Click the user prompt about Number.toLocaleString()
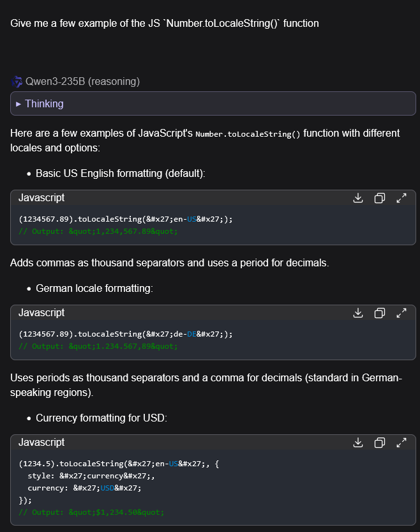Viewport: 420px width, 532px height. (165, 23)
